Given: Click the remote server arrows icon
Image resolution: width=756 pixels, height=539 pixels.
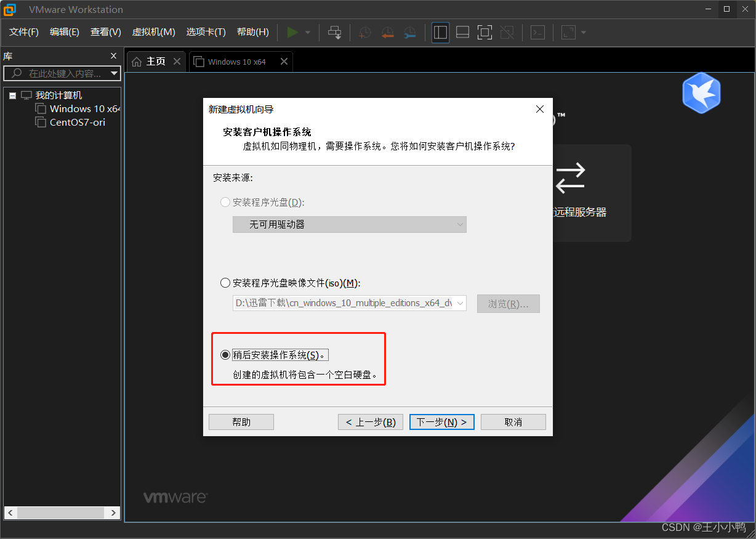Looking at the screenshot, I should 570,177.
